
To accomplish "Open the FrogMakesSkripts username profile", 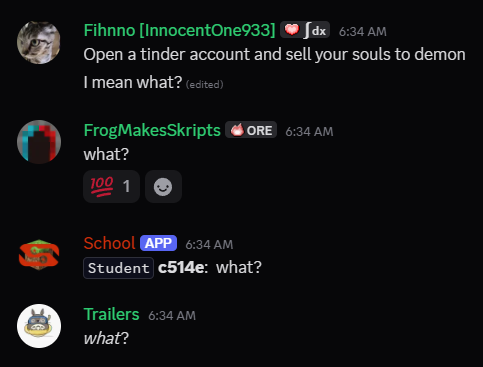I will [x=152, y=130].
